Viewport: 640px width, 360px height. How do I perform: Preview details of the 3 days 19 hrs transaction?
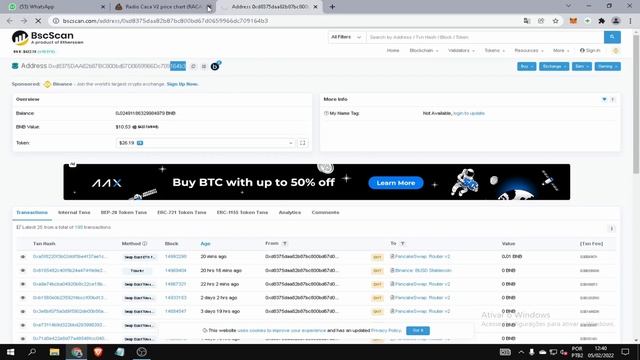[23, 311]
